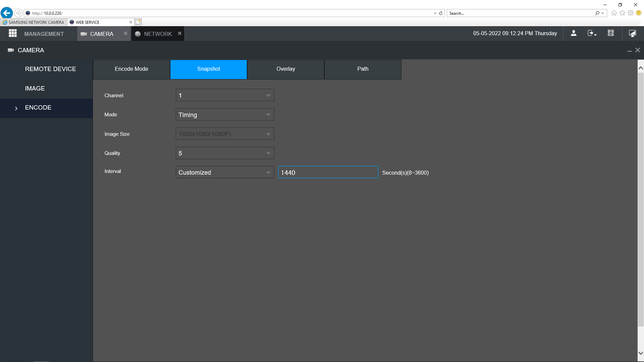
Task: Switch to the Path tab
Action: point(363,69)
